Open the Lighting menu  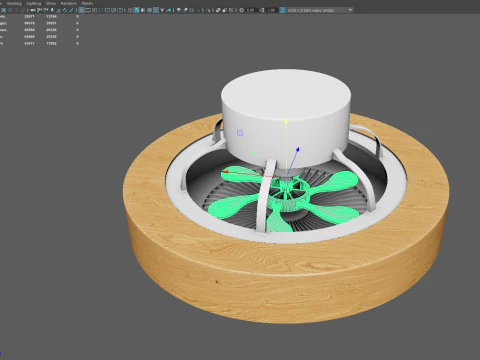(x=34, y=3)
